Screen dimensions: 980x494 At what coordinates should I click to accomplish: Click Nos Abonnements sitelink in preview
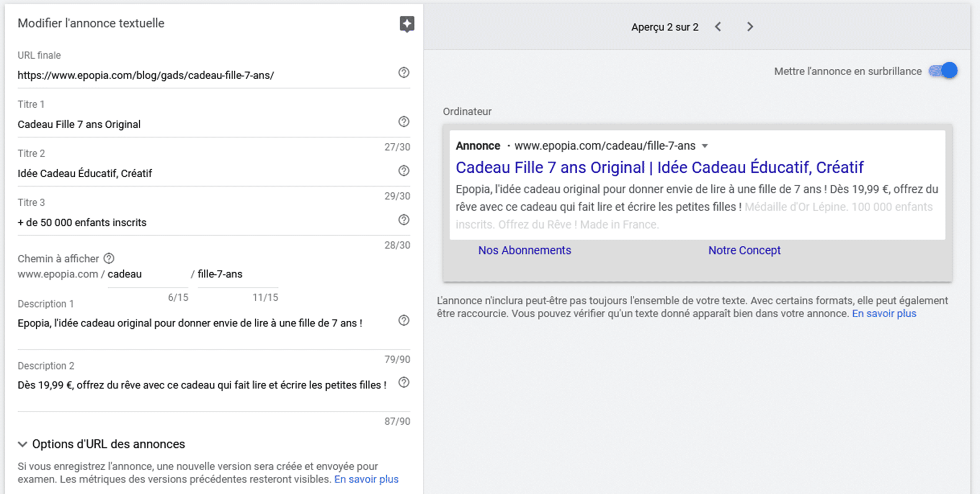[x=524, y=250]
